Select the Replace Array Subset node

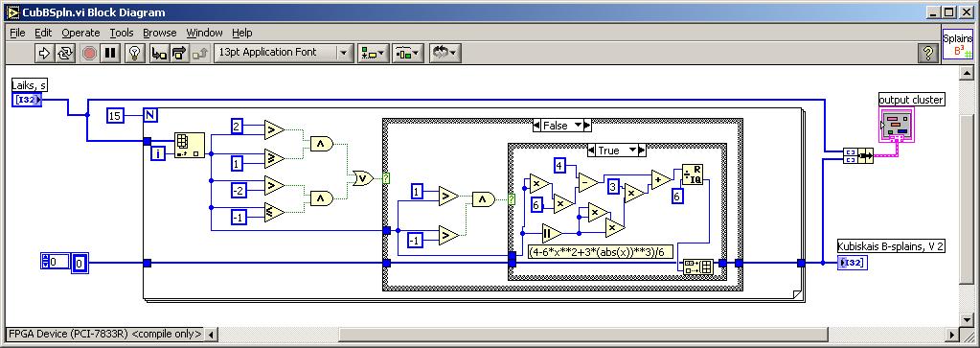pyautogui.click(x=697, y=267)
